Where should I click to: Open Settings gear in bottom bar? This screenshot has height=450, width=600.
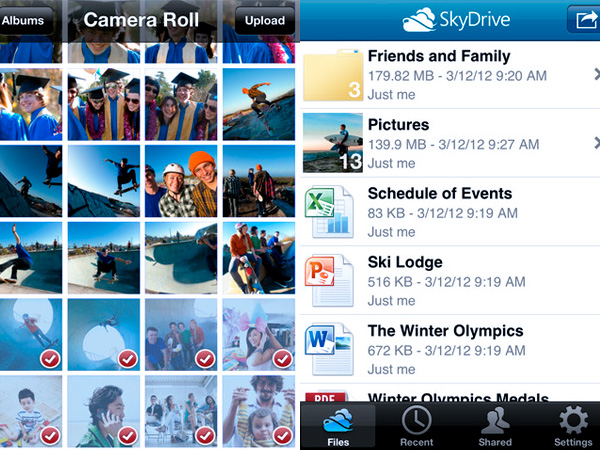[x=573, y=424]
